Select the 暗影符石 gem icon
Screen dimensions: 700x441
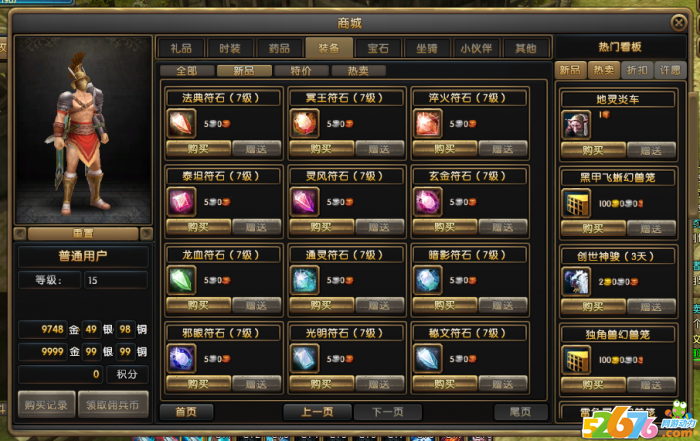428,280
